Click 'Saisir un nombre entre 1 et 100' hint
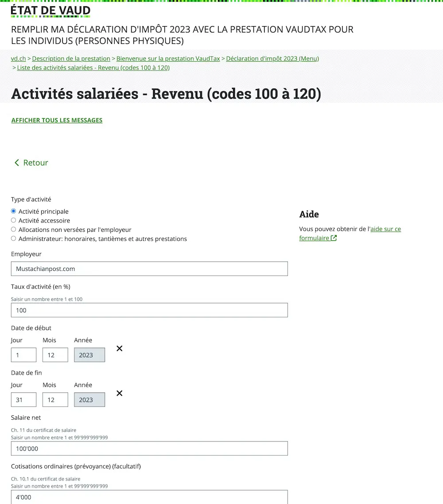The image size is (443, 504). pyautogui.click(x=47, y=299)
